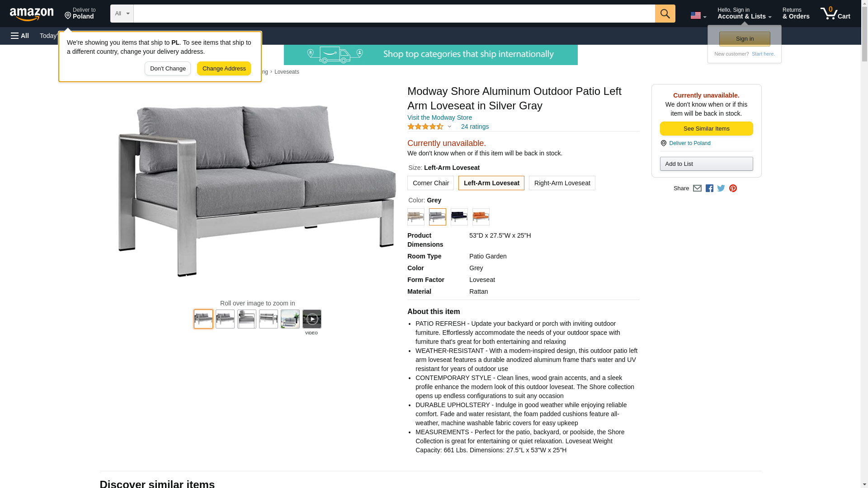The image size is (868, 488).
Task: Click the search magnifier button
Action: point(665,14)
